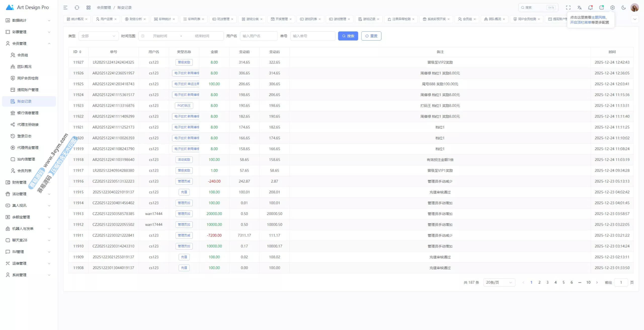Click the blue 搜索 button
The image size is (644, 330).
point(348,36)
